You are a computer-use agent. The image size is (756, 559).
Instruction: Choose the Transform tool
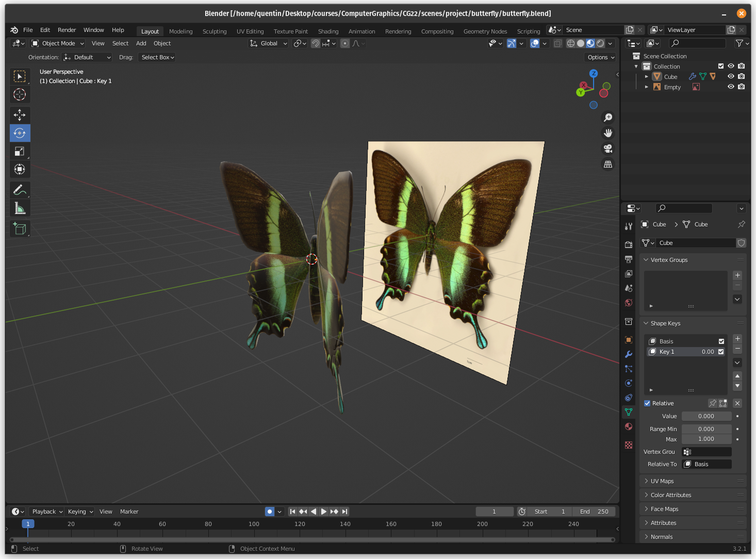tap(20, 169)
